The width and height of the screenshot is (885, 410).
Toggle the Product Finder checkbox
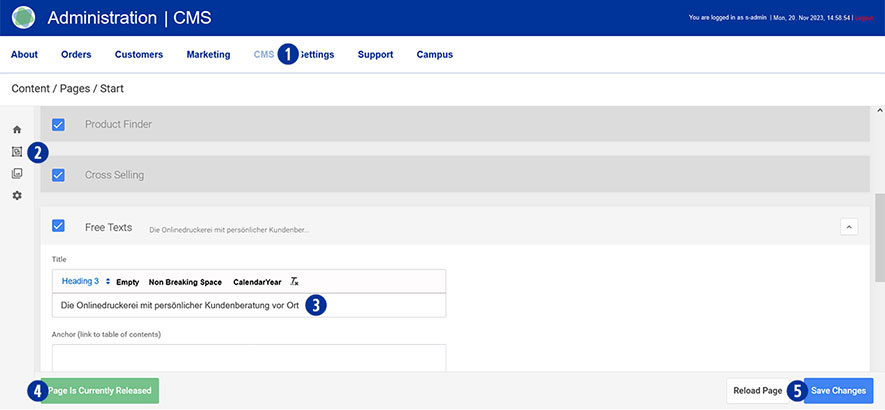[58, 125]
